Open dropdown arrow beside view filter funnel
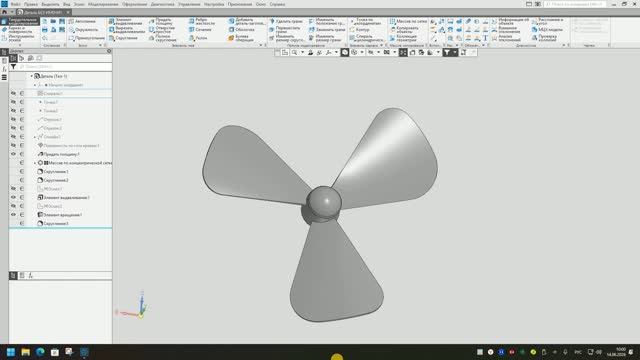Image resolution: width=640 pixels, height=360 pixels. click(x=455, y=53)
